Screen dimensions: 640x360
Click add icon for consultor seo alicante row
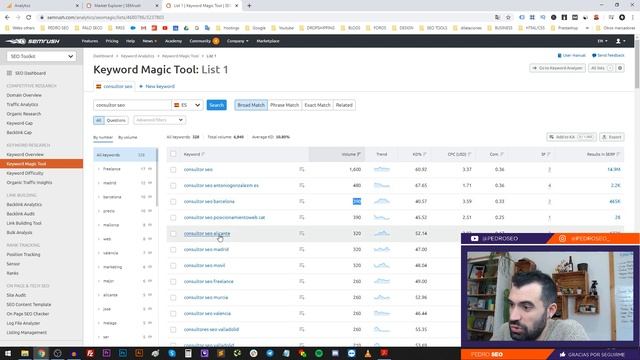coord(302,233)
